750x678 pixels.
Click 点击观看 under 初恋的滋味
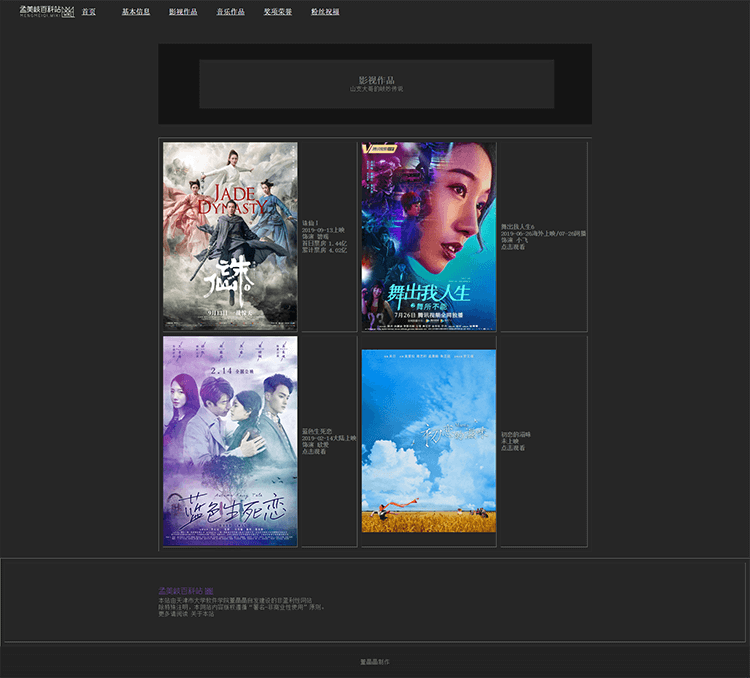pos(513,448)
